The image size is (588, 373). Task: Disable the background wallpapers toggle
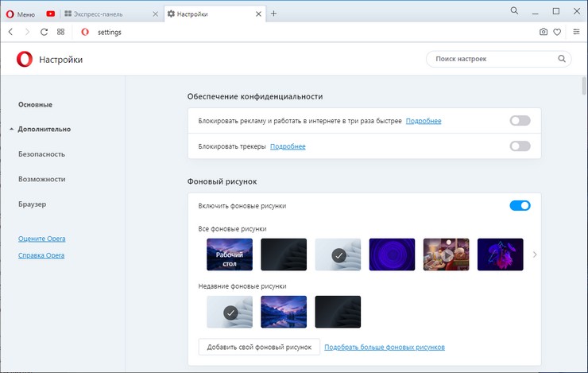pos(520,206)
